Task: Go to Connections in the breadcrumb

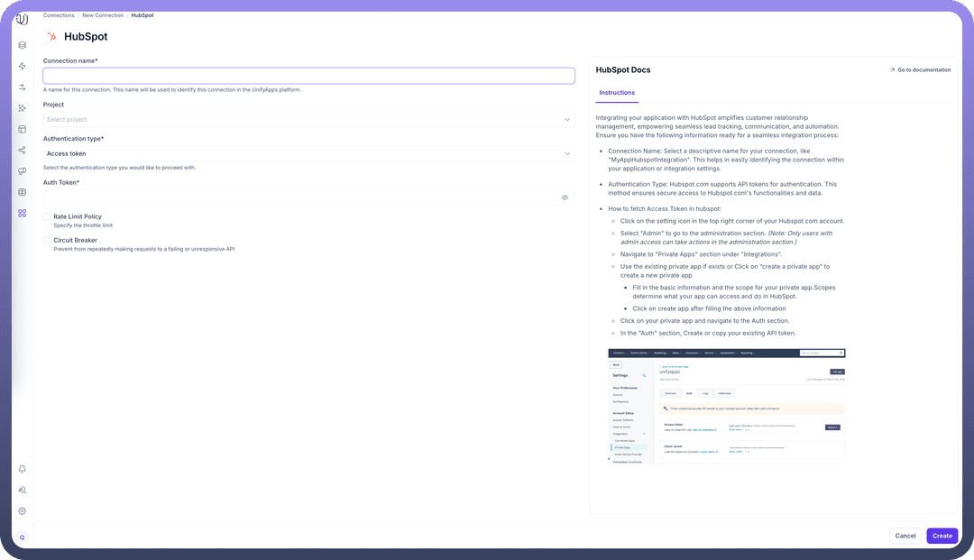Action: (59, 15)
